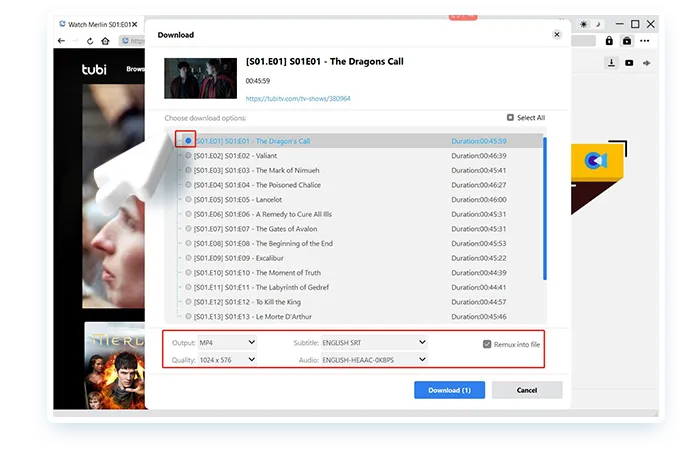
Task: Click the Browse menu on Tubi page
Action: [135, 69]
